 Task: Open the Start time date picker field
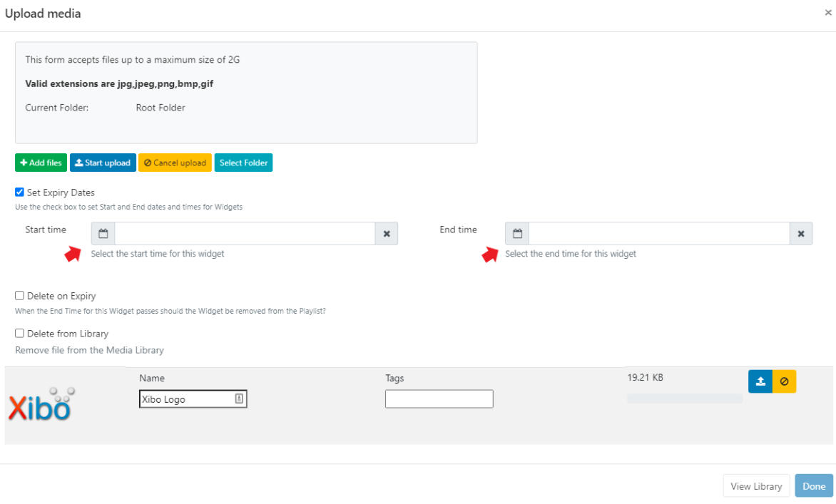pyautogui.click(x=245, y=234)
